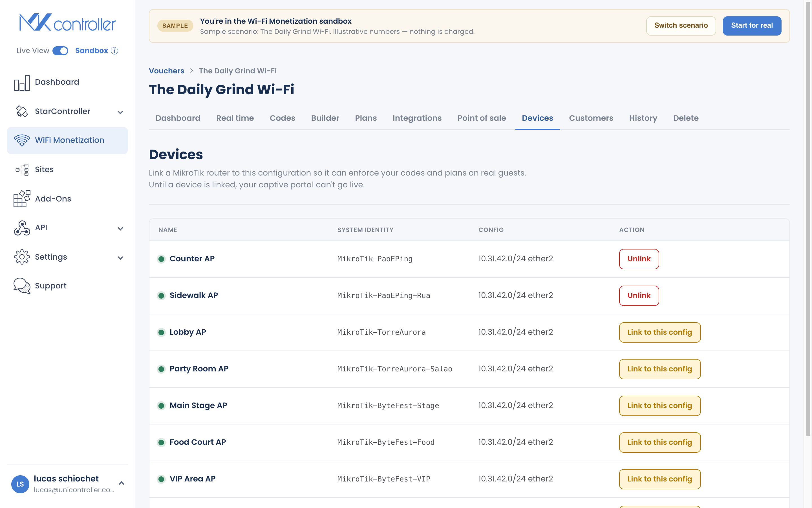
Task: Switch to the History tab
Action: (643, 118)
